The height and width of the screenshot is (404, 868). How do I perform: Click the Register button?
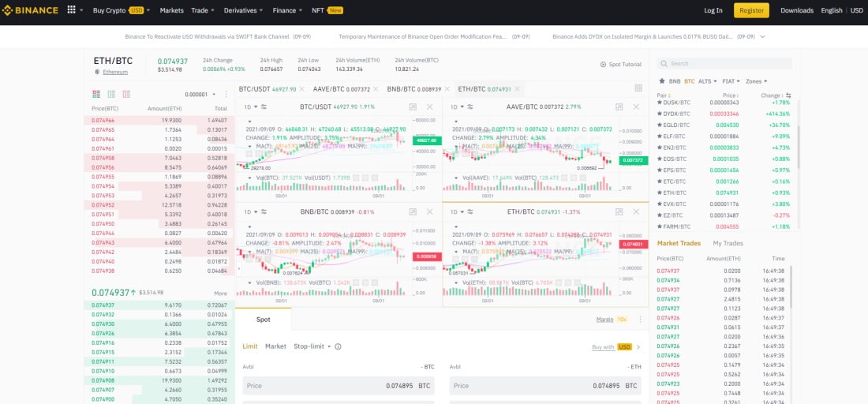(x=751, y=10)
